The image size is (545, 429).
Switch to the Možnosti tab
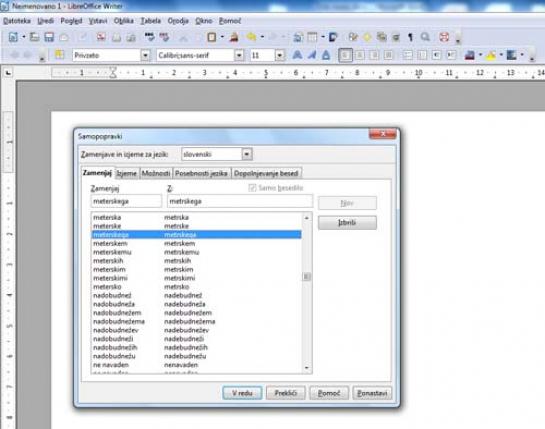point(156,173)
